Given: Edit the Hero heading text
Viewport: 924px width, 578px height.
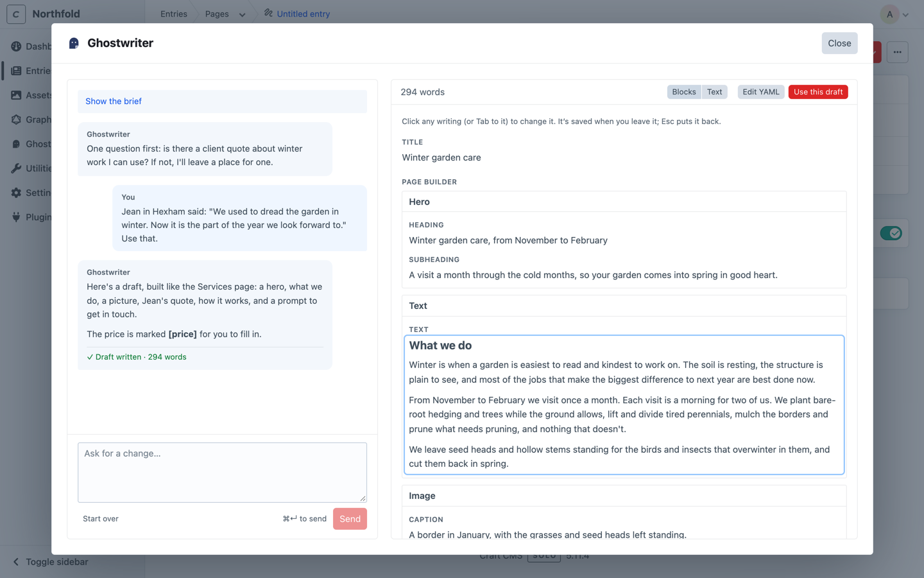Looking at the screenshot, I should click(508, 240).
